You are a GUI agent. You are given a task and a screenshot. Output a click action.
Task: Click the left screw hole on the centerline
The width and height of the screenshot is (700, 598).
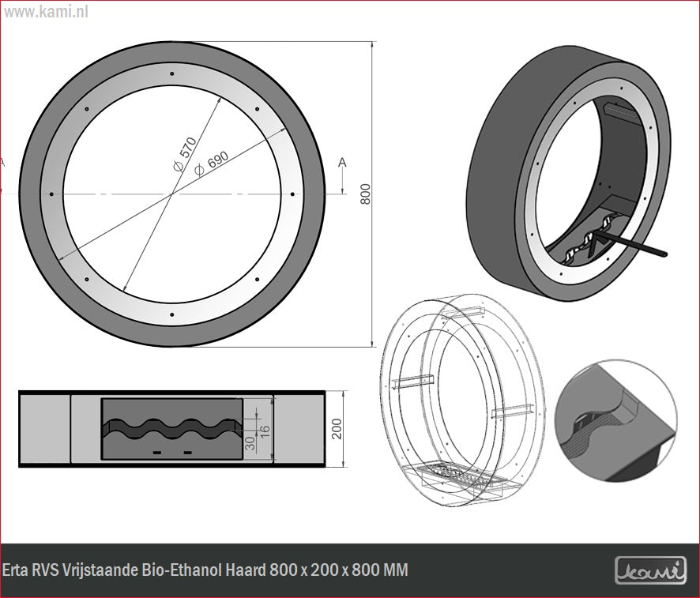[x=51, y=194]
